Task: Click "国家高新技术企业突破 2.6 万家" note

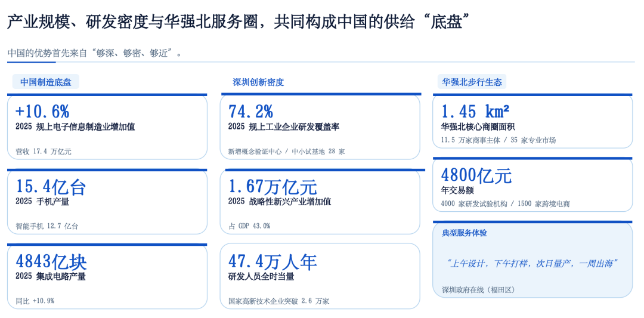Action: click(278, 301)
